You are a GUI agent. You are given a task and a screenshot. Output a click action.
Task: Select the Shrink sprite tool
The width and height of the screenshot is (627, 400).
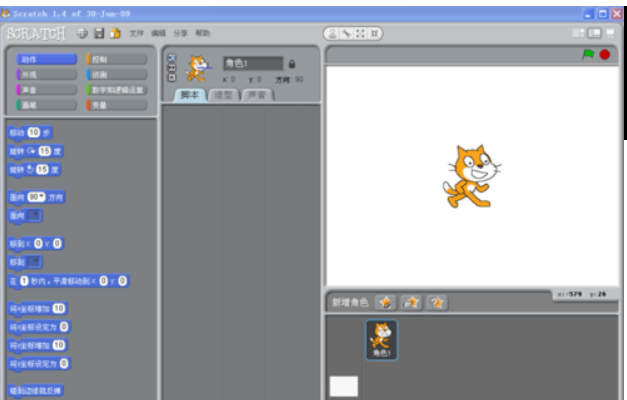(x=374, y=34)
